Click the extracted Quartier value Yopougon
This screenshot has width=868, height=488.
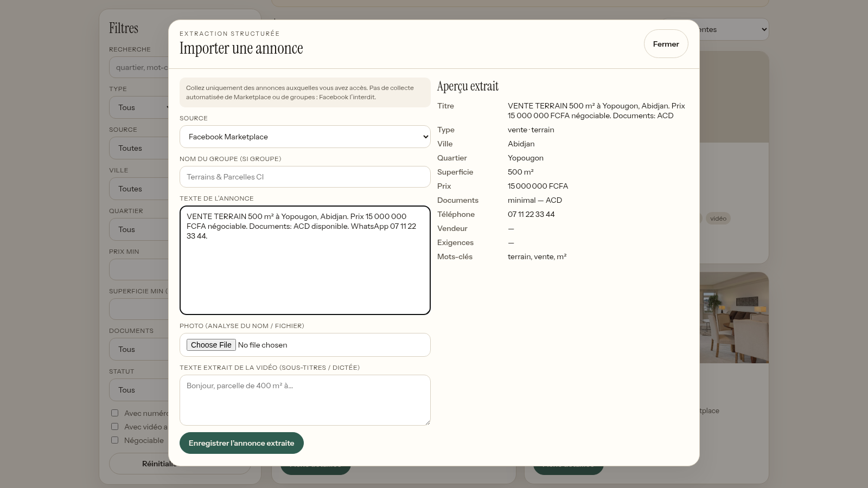tap(526, 158)
